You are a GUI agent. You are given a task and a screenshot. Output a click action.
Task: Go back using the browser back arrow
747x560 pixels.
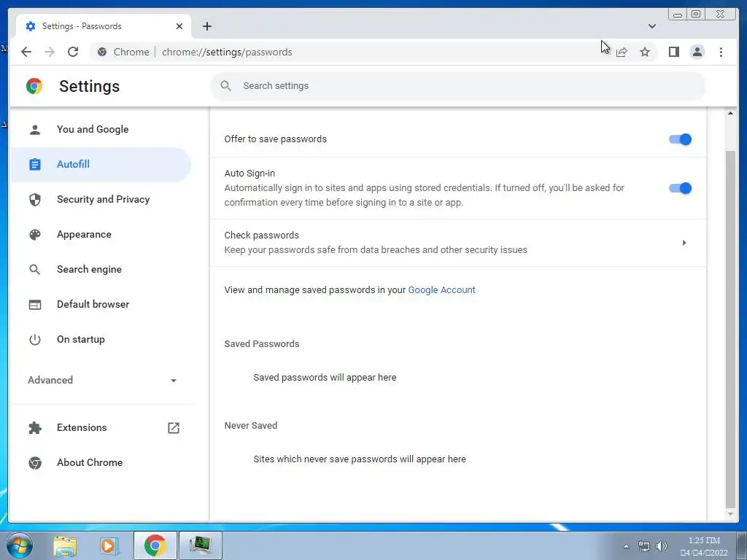[x=26, y=52]
